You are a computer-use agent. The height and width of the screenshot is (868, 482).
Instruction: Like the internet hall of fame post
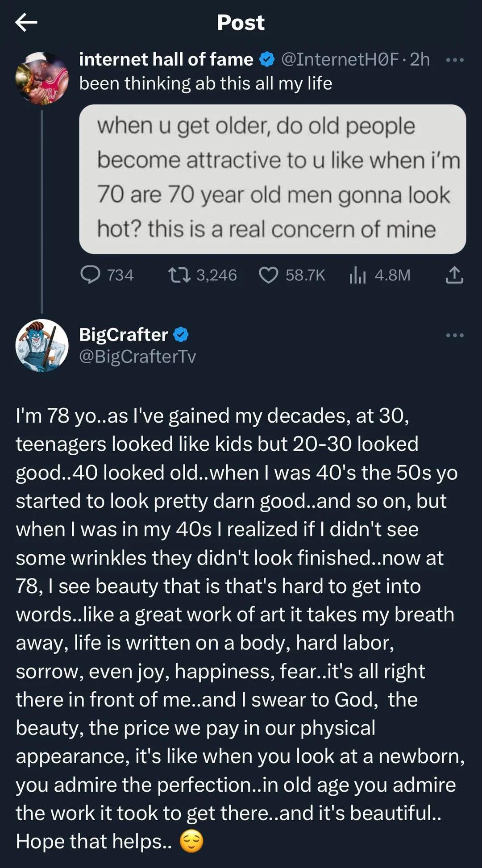click(269, 275)
